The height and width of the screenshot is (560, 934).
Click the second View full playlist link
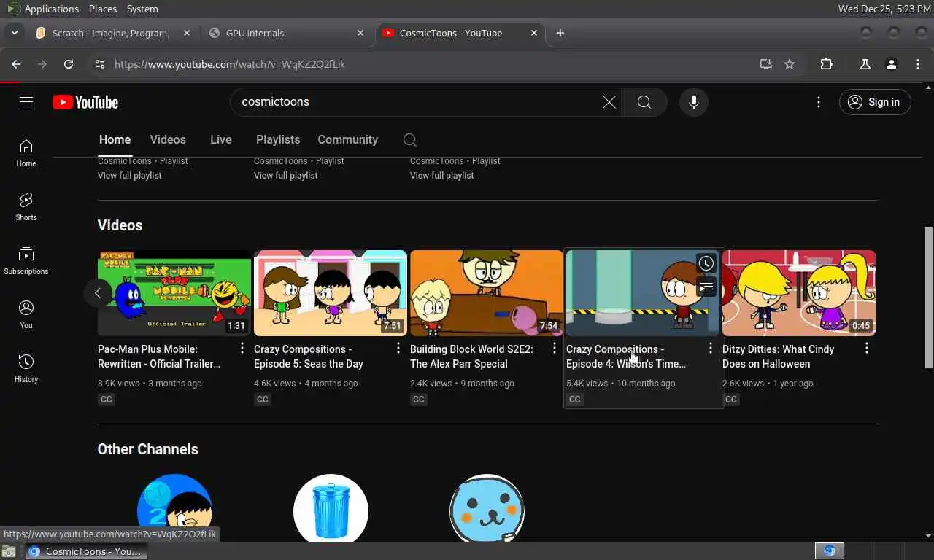[286, 176]
